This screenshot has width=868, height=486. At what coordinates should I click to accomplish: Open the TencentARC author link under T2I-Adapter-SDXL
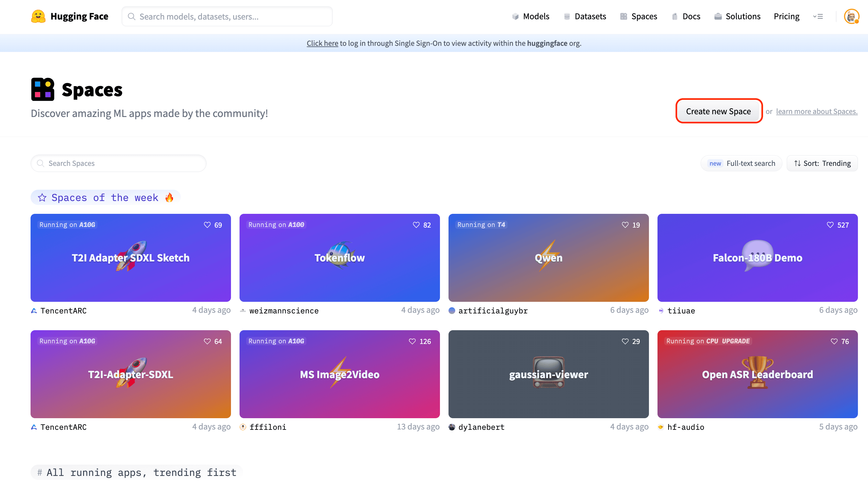pos(63,427)
